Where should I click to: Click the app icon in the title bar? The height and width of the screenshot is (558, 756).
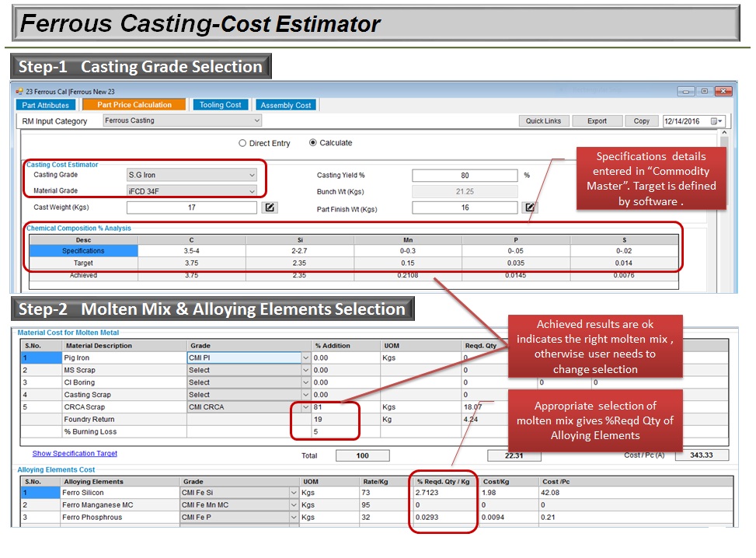[x=19, y=91]
